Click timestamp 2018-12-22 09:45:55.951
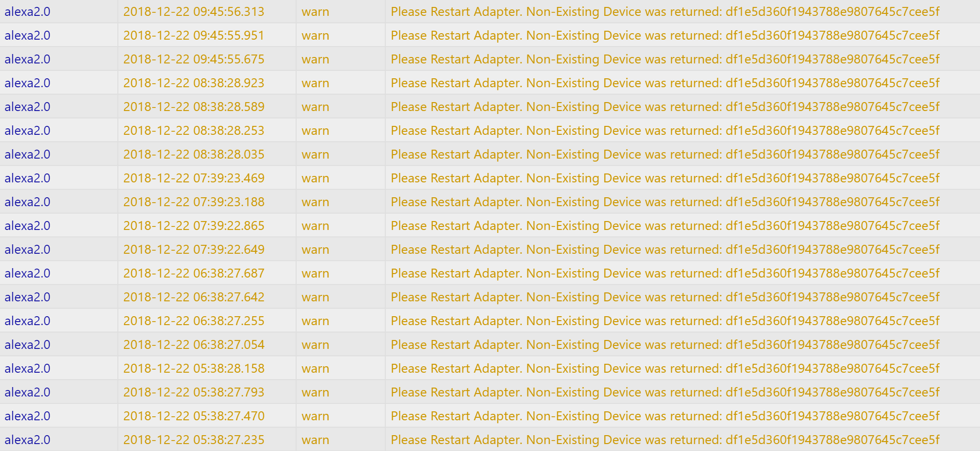This screenshot has height=451, width=980. 194,35
